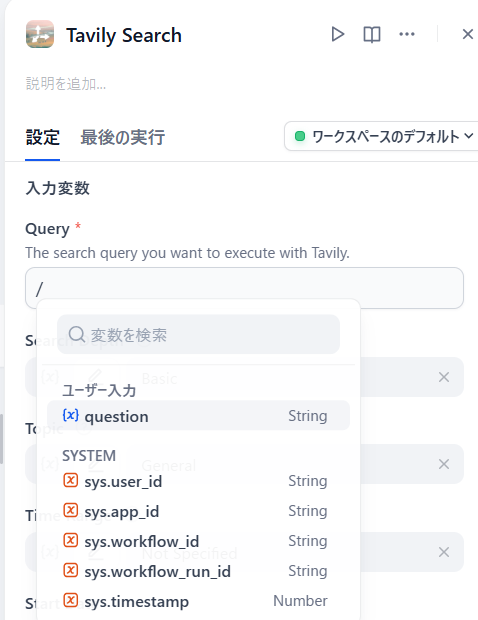Click the Query field label
This screenshot has height=620, width=478.
click(x=47, y=229)
